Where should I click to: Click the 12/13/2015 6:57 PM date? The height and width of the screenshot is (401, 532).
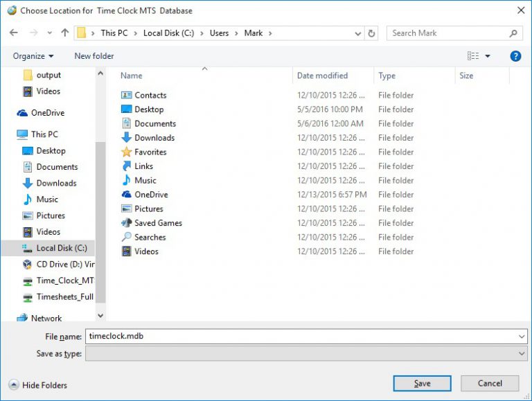pyautogui.click(x=332, y=195)
